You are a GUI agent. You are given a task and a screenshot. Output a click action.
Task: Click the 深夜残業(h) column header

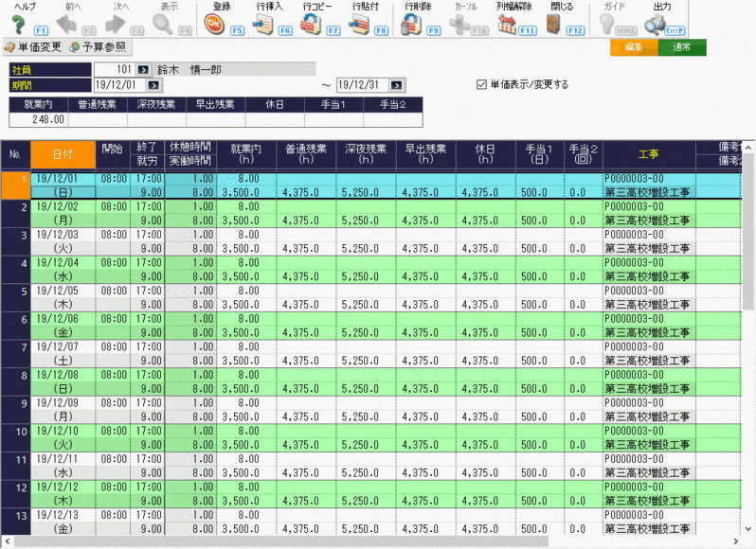[x=366, y=154]
